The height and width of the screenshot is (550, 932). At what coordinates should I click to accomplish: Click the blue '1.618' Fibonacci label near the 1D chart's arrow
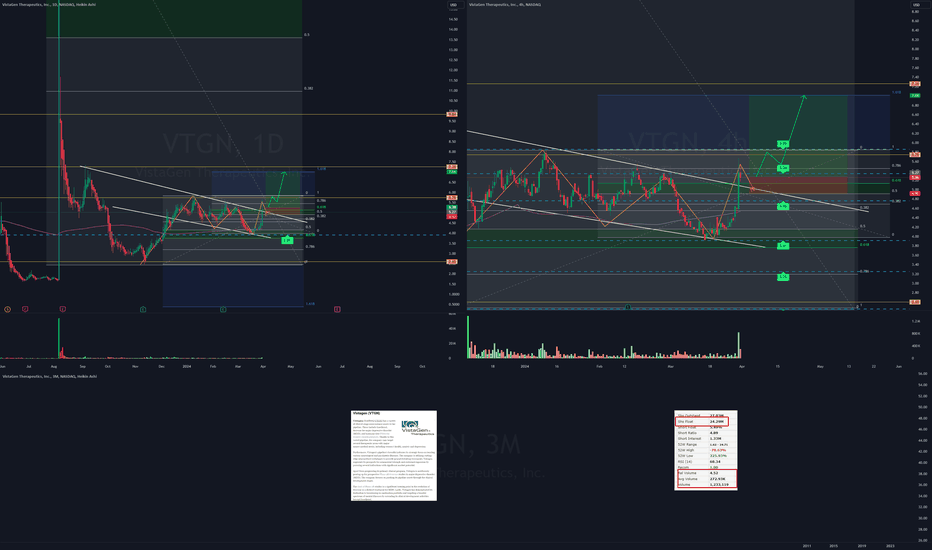point(321,169)
